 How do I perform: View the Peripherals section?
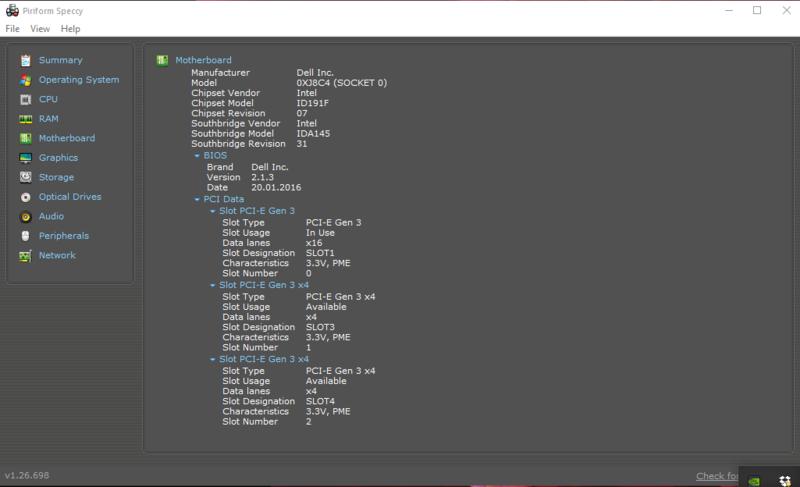point(64,236)
